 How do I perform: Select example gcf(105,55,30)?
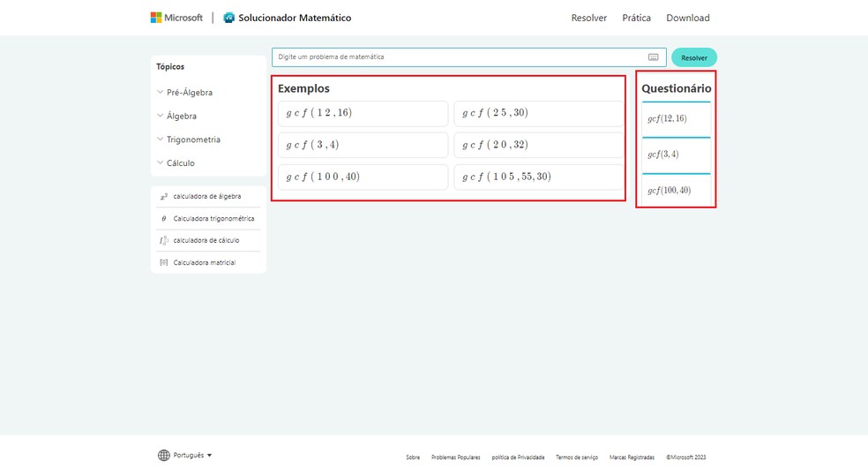(539, 177)
